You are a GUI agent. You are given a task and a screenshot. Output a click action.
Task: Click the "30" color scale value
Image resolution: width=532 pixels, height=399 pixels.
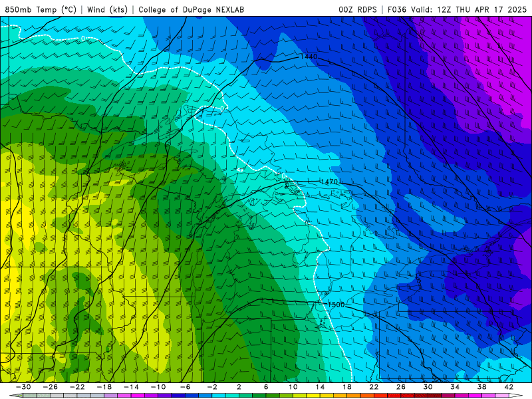(428, 387)
